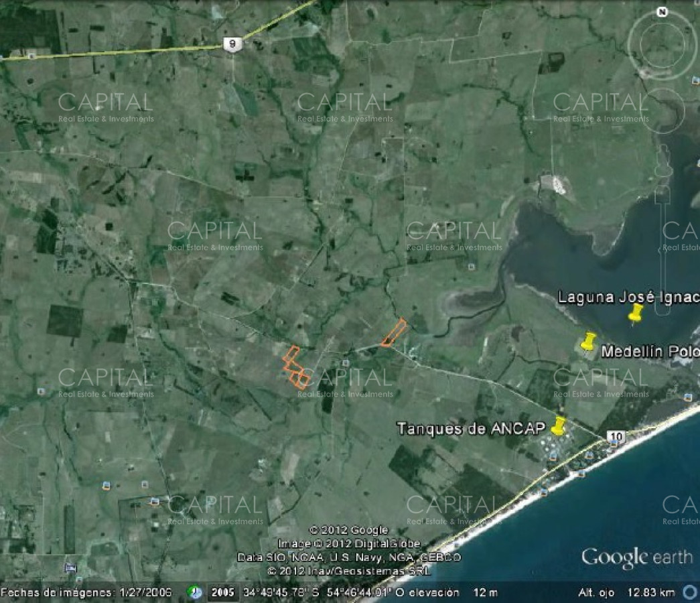Select the Street View pegman icon

[662, 160]
